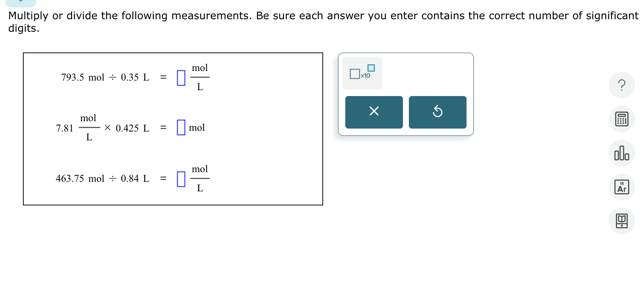Click the answer box for 7.81 mol/L × 0.425 L
Image resolution: width=644 pixels, height=300 pixels.
coord(181,127)
